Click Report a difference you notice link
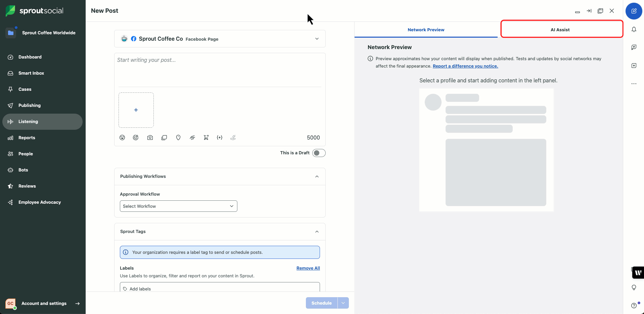644x314 pixels. click(465, 66)
